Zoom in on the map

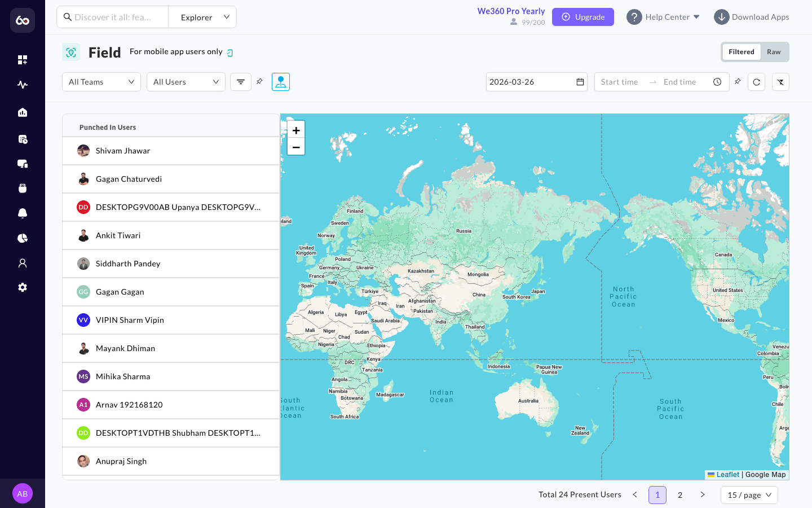296,130
